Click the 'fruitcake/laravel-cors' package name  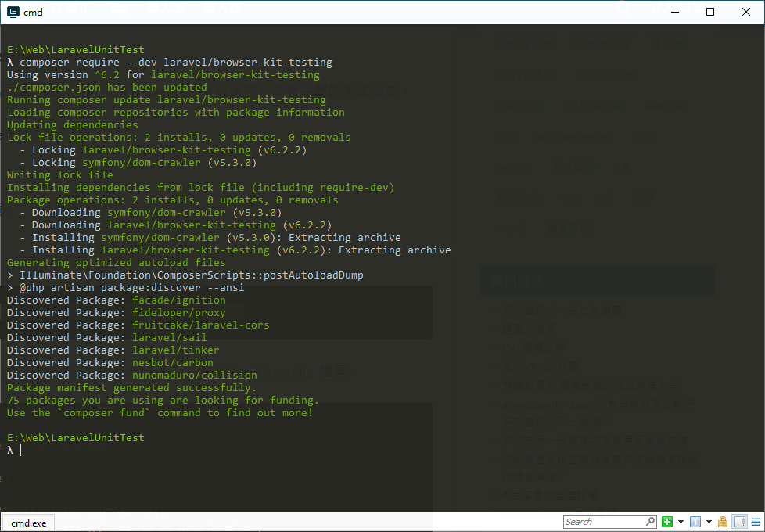(200, 325)
